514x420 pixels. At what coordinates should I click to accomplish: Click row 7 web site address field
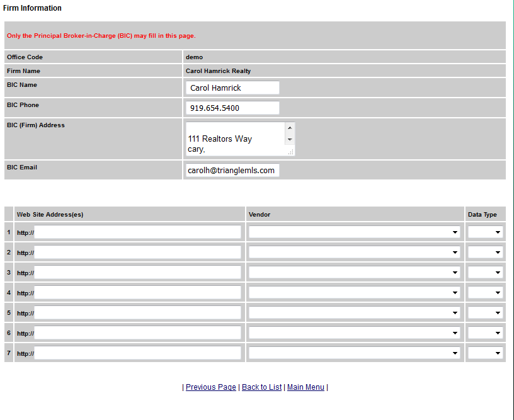pyautogui.click(x=137, y=353)
